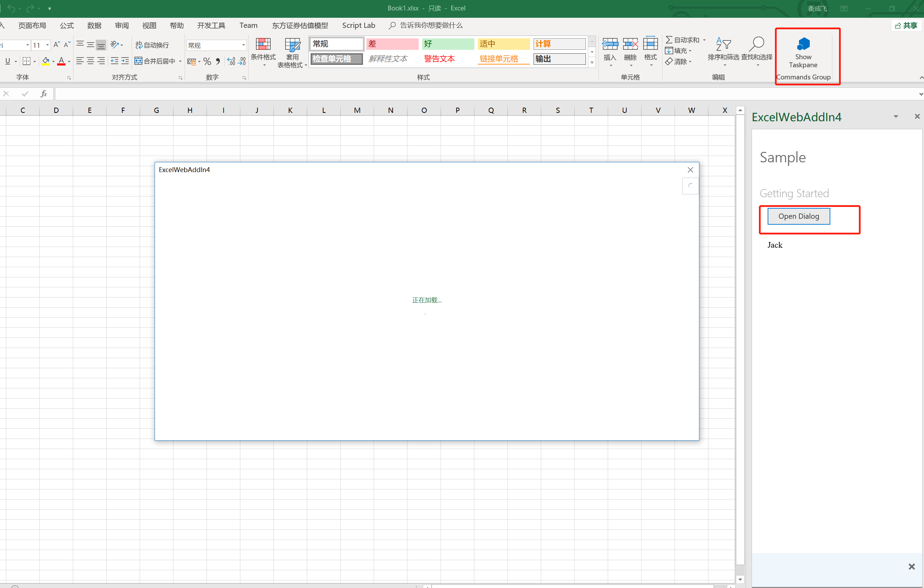Click the comma style icon
This screenshot has width=924, height=588.
(218, 61)
